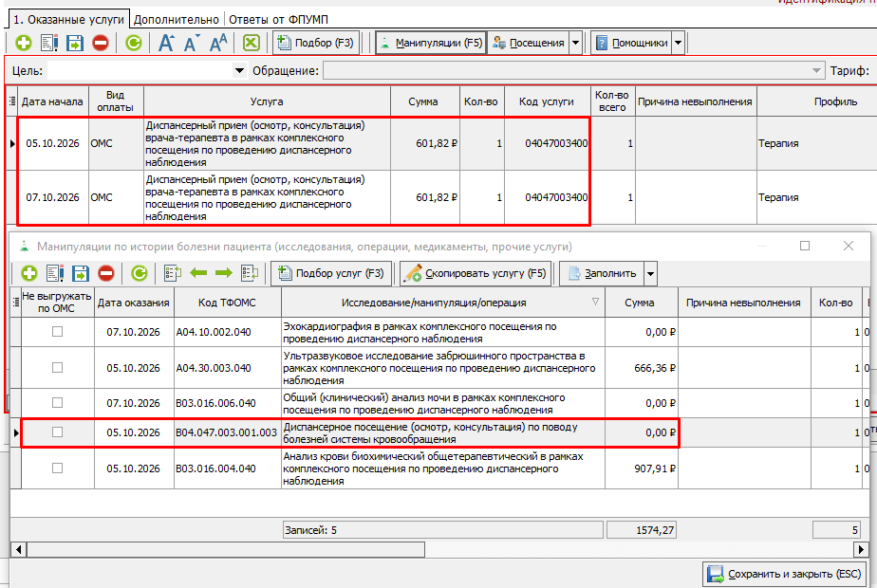Click the green add icon in the upper toolbar

pos(24,43)
